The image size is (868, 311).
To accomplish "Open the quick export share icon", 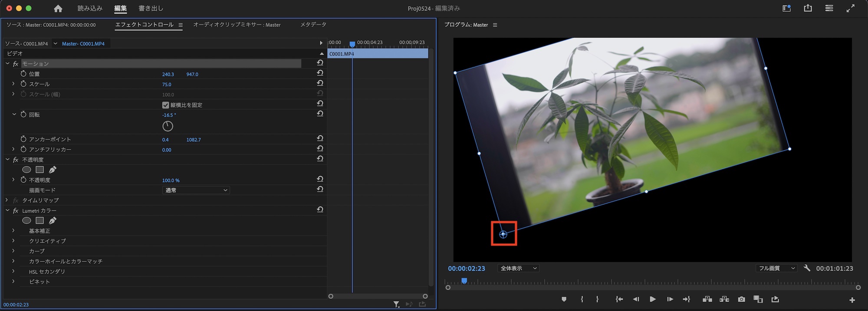I will 808,8.
